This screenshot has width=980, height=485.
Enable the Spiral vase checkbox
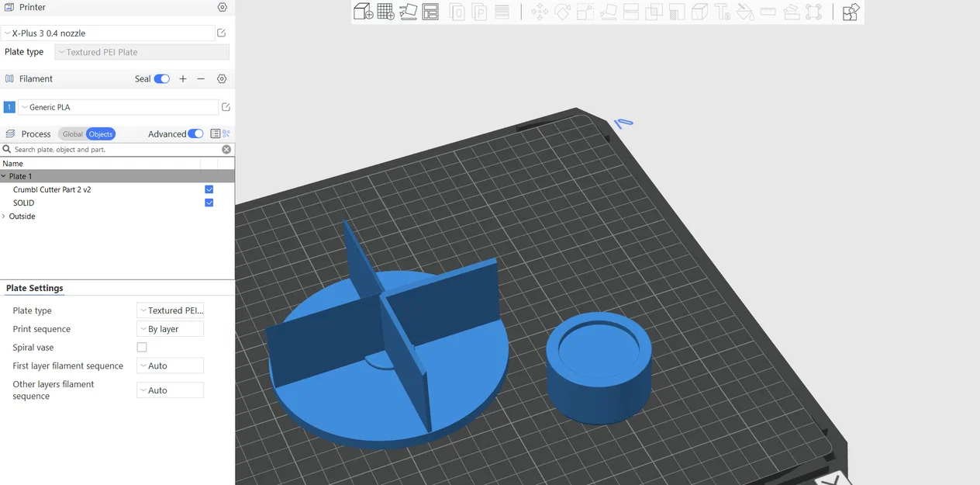coord(142,348)
